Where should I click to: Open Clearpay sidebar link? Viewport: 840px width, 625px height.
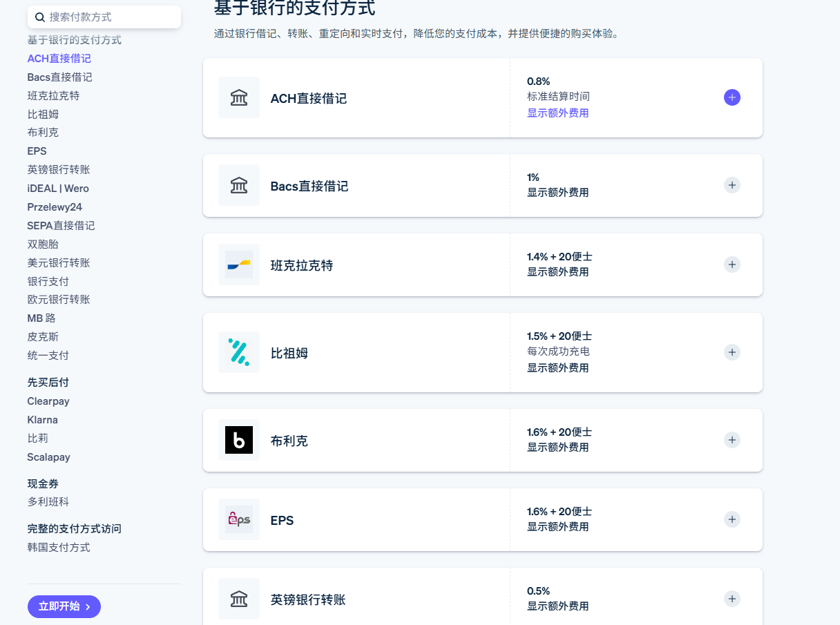point(48,401)
